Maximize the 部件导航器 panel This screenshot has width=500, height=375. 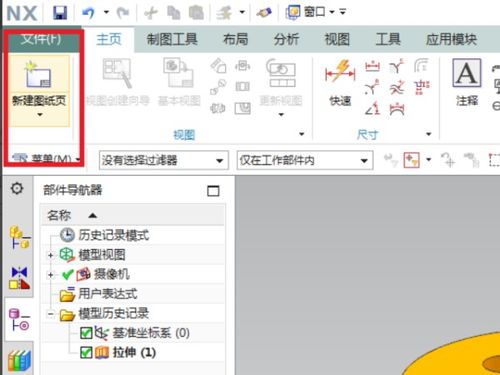(x=213, y=191)
